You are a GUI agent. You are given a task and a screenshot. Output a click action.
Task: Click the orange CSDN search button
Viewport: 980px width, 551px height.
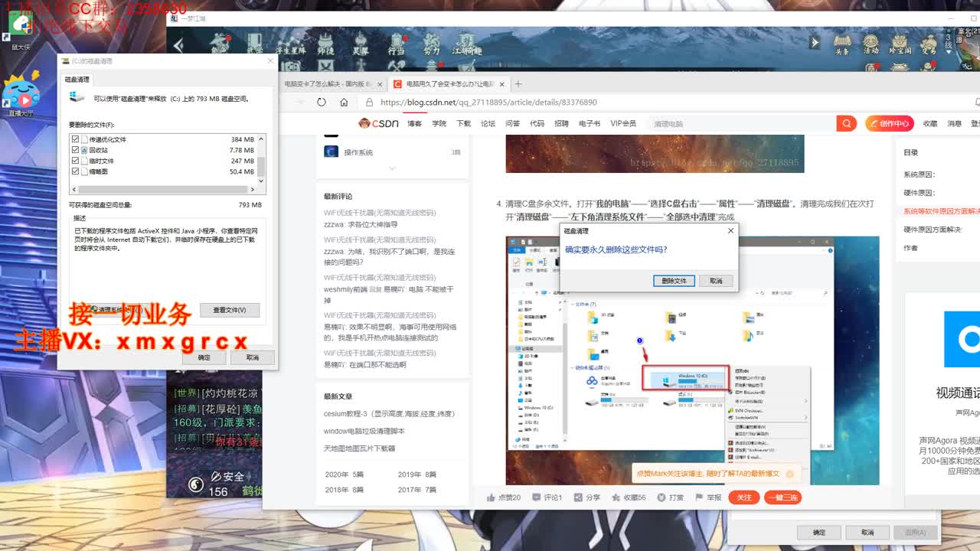point(846,123)
